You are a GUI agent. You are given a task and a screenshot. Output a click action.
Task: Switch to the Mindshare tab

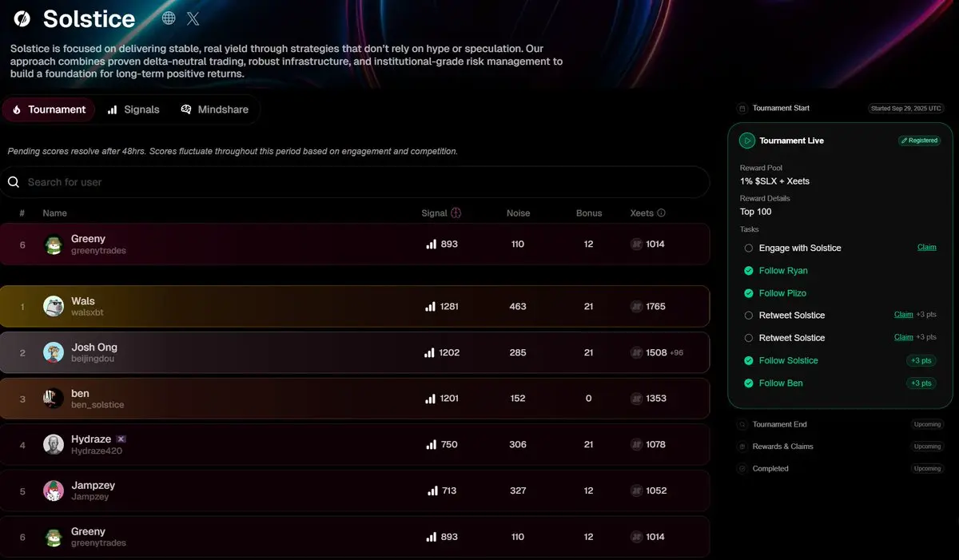point(214,109)
